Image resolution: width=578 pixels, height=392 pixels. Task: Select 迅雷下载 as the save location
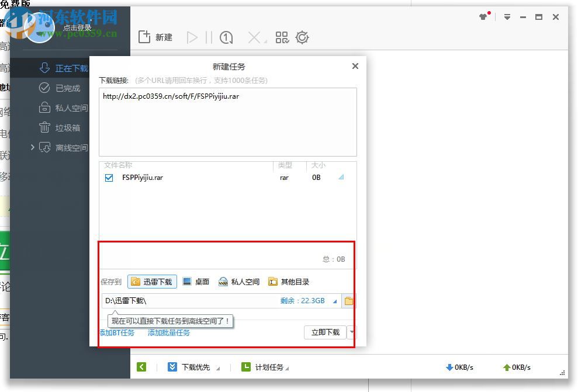(x=152, y=281)
